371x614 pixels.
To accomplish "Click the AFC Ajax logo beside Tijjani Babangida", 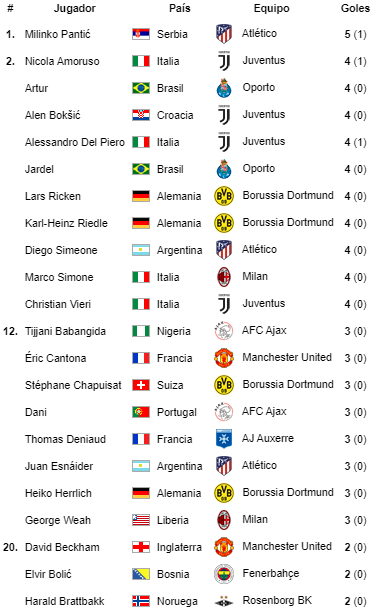I will [x=224, y=331].
